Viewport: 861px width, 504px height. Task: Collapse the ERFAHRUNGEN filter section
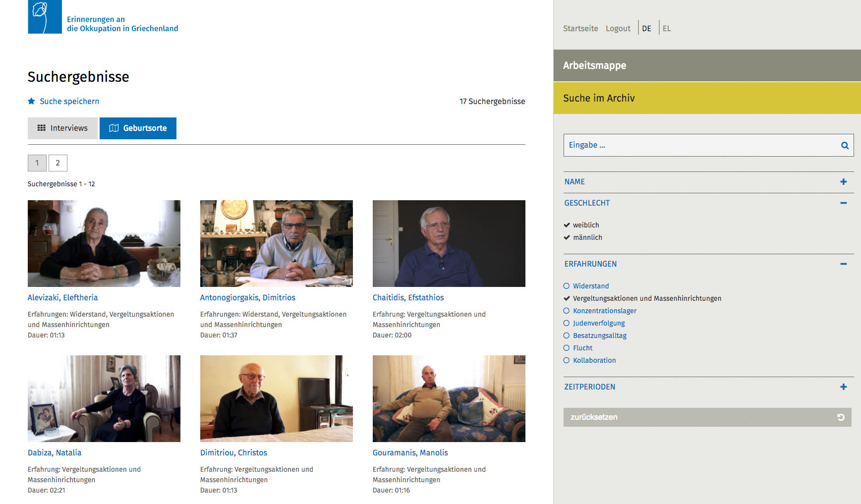click(x=843, y=264)
